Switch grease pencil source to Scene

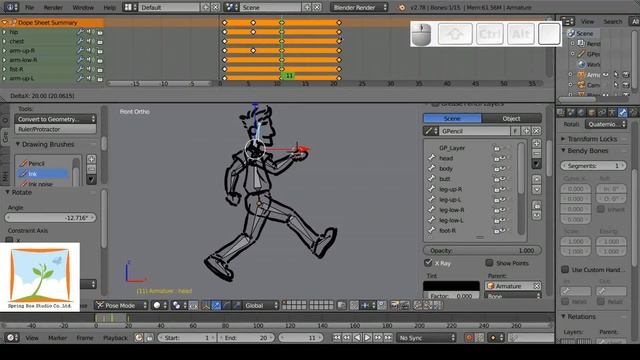(x=452, y=118)
